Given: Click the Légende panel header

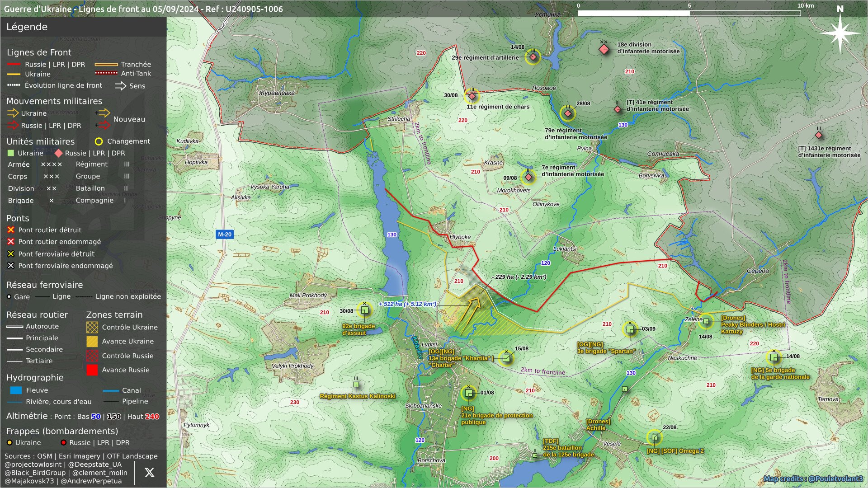Looking at the screenshot, I should pyautogui.click(x=83, y=27).
